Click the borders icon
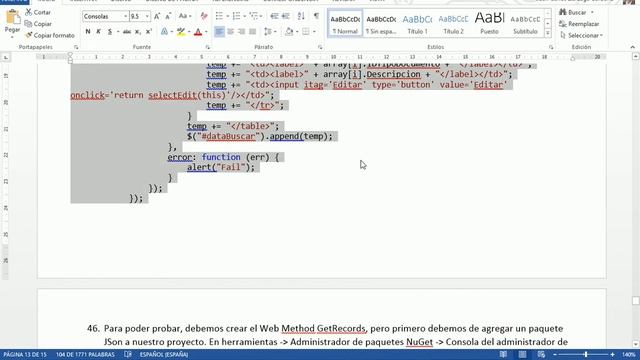Viewport: 640px width, 360px height. tap(306, 31)
